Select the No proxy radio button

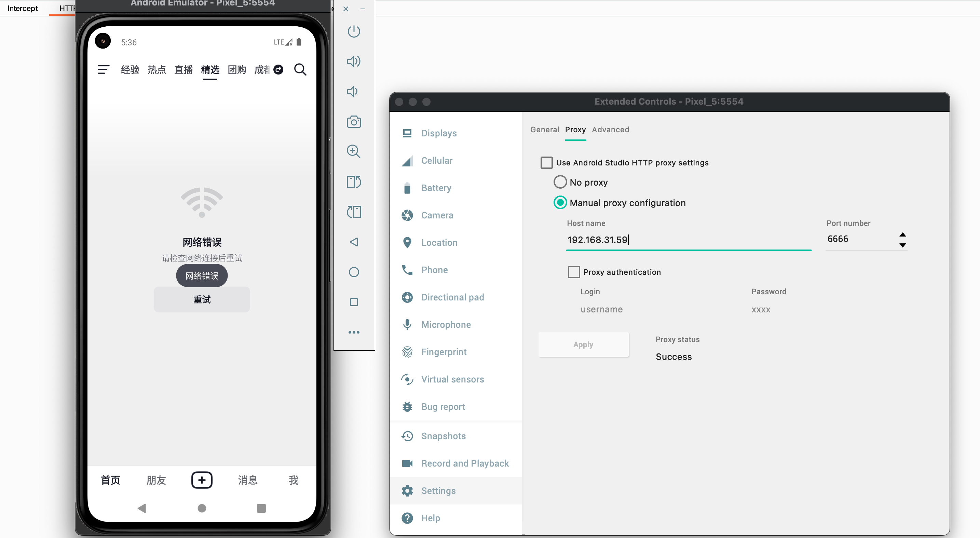(560, 182)
